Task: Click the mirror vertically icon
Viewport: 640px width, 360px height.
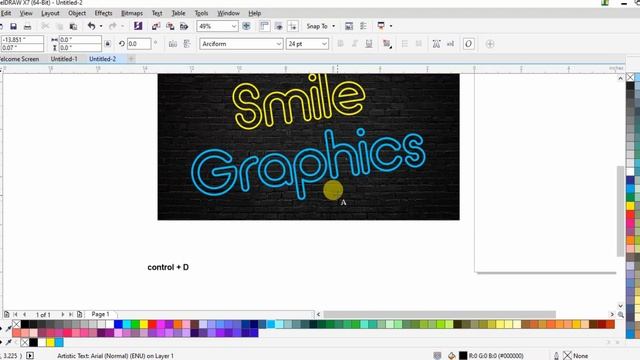Action: click(187, 44)
